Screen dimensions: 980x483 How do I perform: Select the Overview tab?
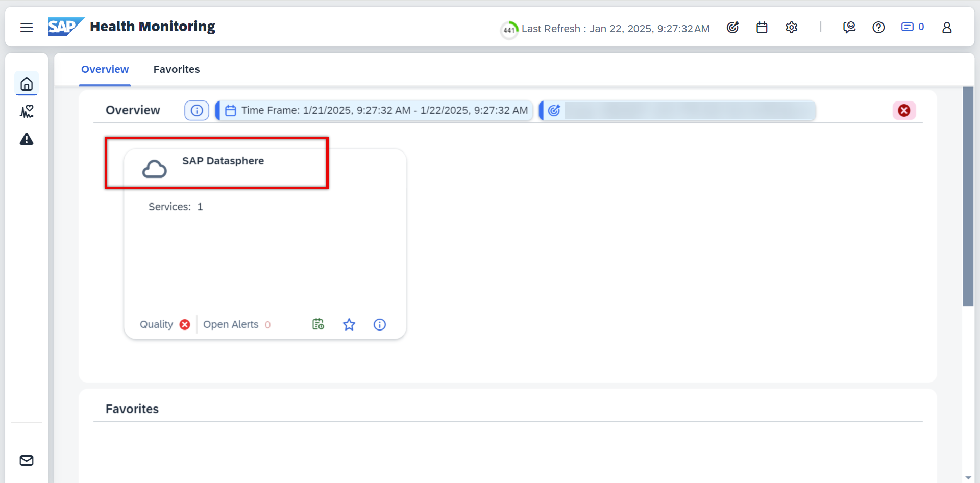pyautogui.click(x=105, y=69)
